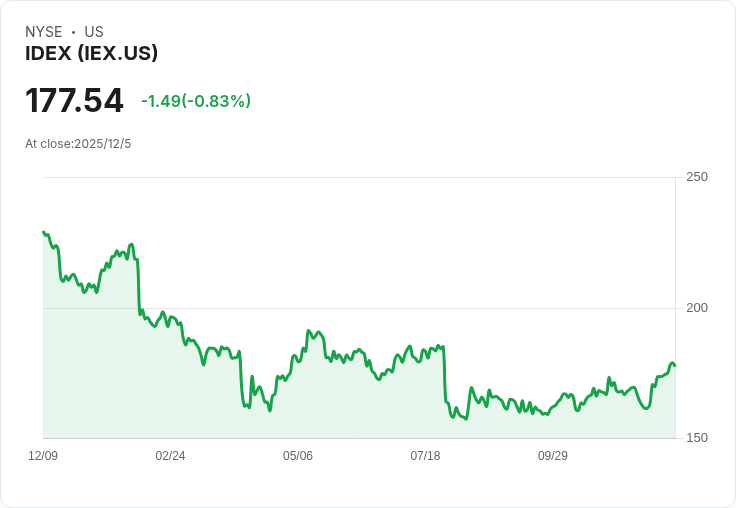The height and width of the screenshot is (508, 736).
Task: Click the -1.49(-0.83%) price change
Action: [x=196, y=101]
